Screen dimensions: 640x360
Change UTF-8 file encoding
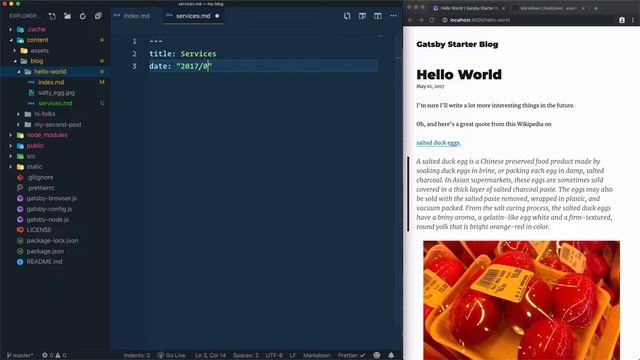274,356
